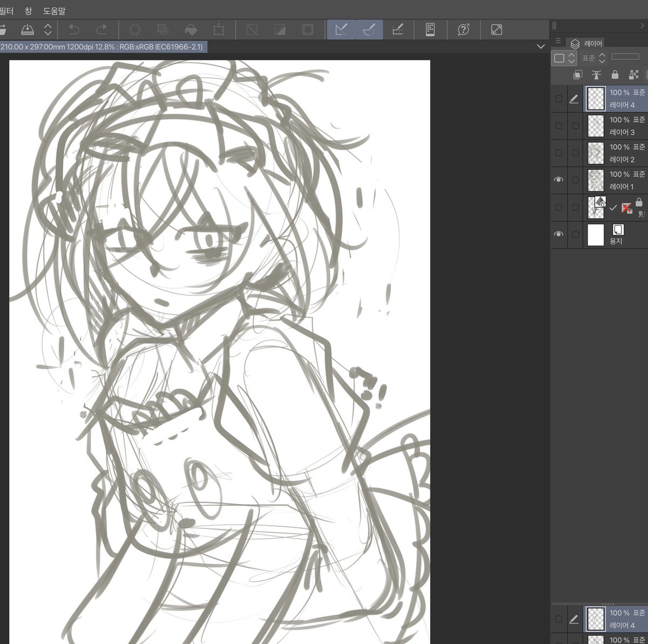This screenshot has height=644, width=648.
Task: Click the Fill paint bucket icon
Action: (x=191, y=30)
